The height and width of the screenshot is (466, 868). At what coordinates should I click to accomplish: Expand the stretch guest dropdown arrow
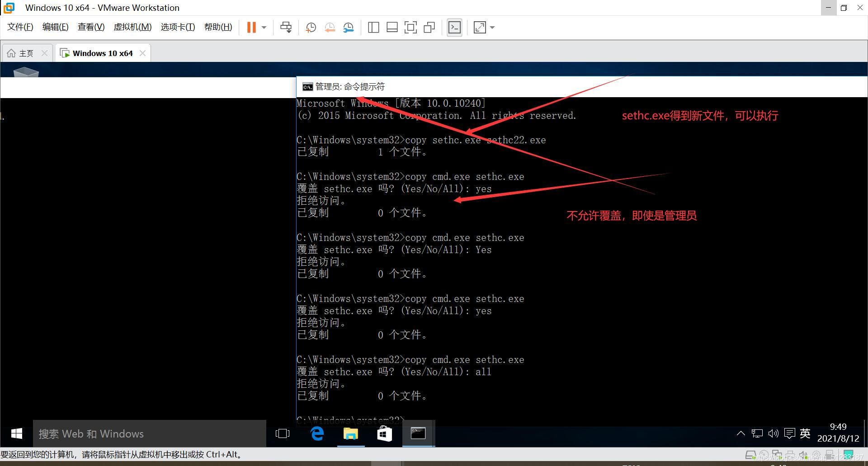492,28
